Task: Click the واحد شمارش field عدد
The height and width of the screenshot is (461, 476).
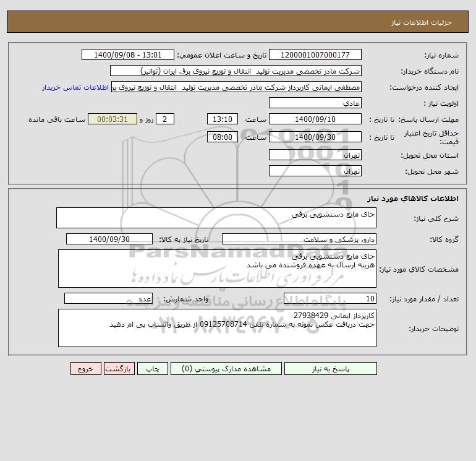Action: pyautogui.click(x=108, y=298)
